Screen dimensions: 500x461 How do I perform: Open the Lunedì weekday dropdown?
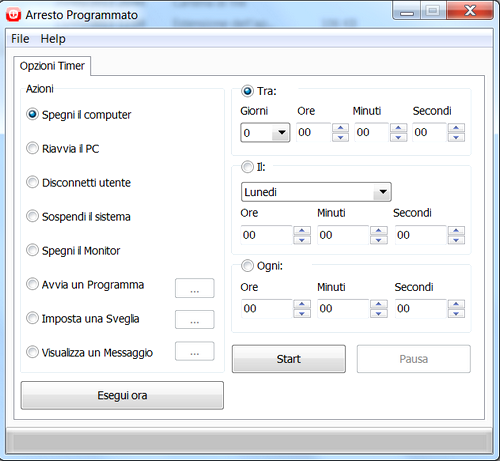tap(316, 192)
